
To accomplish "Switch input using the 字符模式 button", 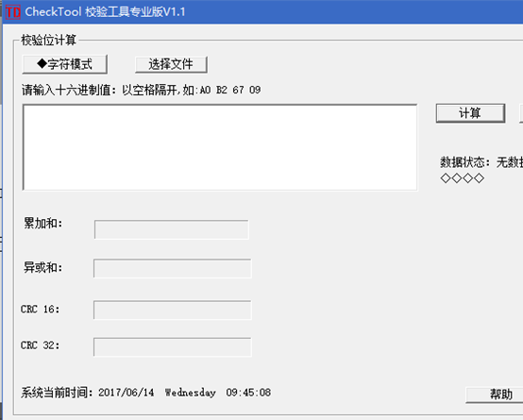I will pyautogui.click(x=65, y=64).
